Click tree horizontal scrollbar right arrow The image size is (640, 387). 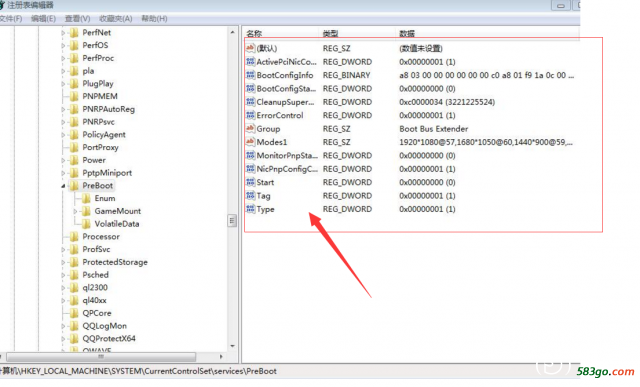click(221, 357)
